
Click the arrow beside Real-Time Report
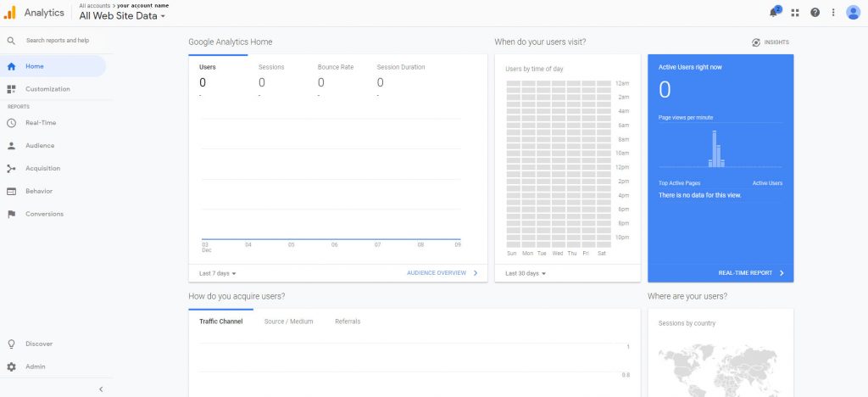point(782,273)
